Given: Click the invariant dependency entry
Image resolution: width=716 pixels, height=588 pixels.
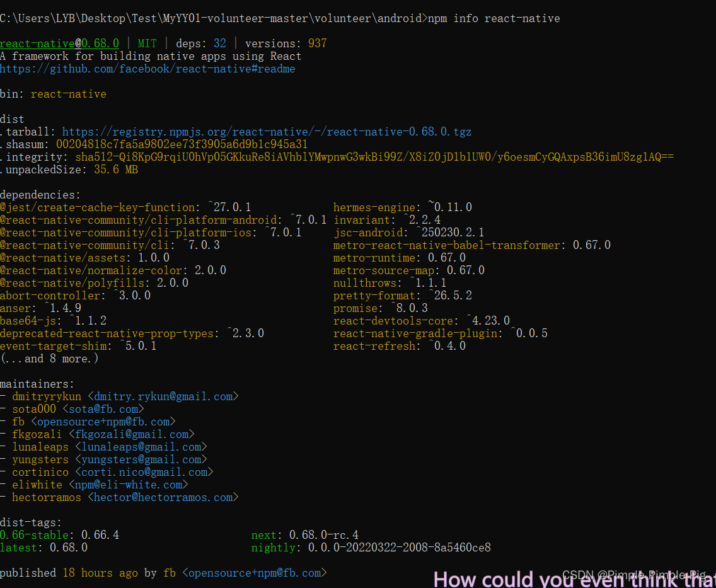Looking at the screenshot, I should [x=387, y=220].
